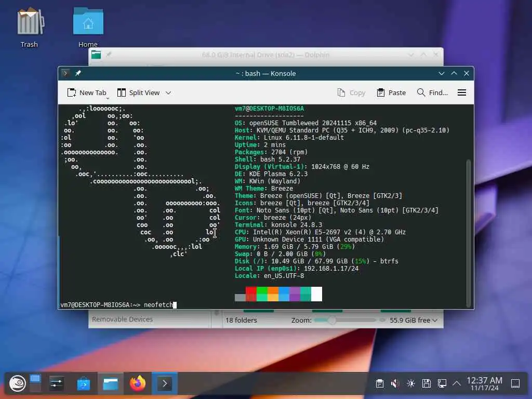
Task: Open the openSUSE application launcher
Action: [x=17, y=383]
